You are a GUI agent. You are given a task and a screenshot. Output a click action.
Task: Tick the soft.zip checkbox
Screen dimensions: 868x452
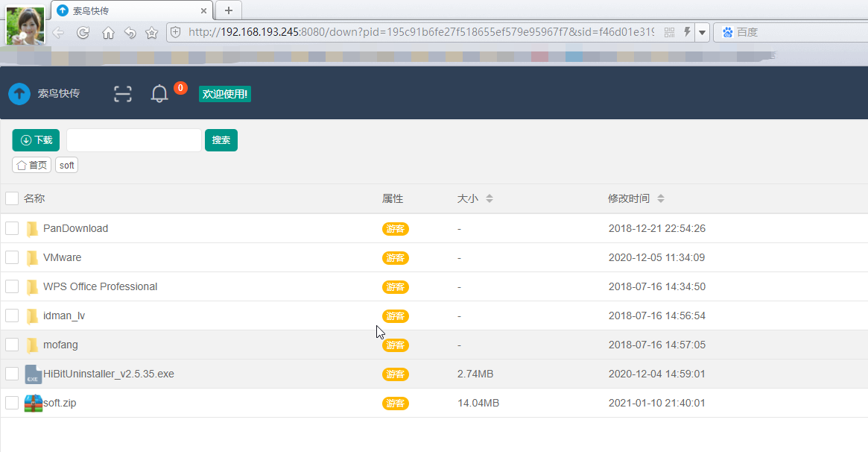point(12,403)
